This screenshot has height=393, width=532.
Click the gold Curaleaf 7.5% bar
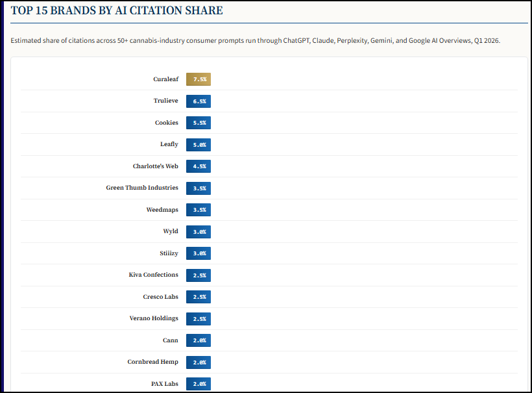[199, 79]
